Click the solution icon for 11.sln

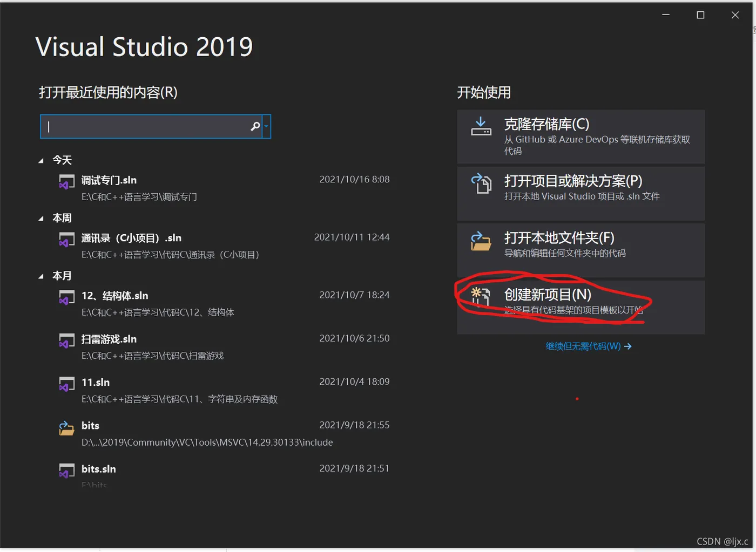pos(66,384)
